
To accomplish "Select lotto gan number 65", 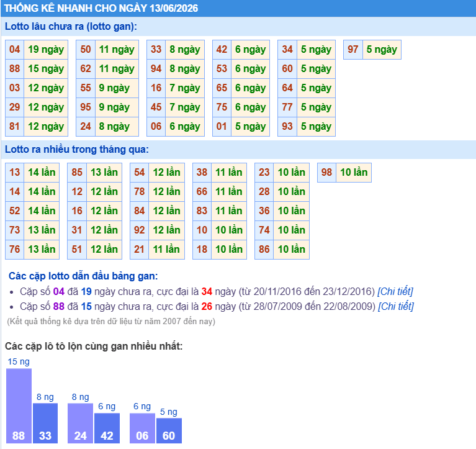I will 222,88.
